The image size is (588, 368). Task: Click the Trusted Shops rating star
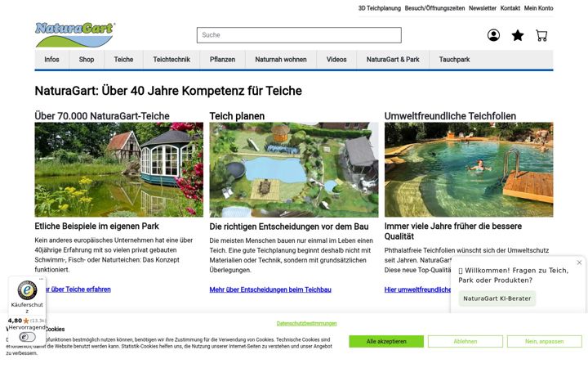(26, 321)
